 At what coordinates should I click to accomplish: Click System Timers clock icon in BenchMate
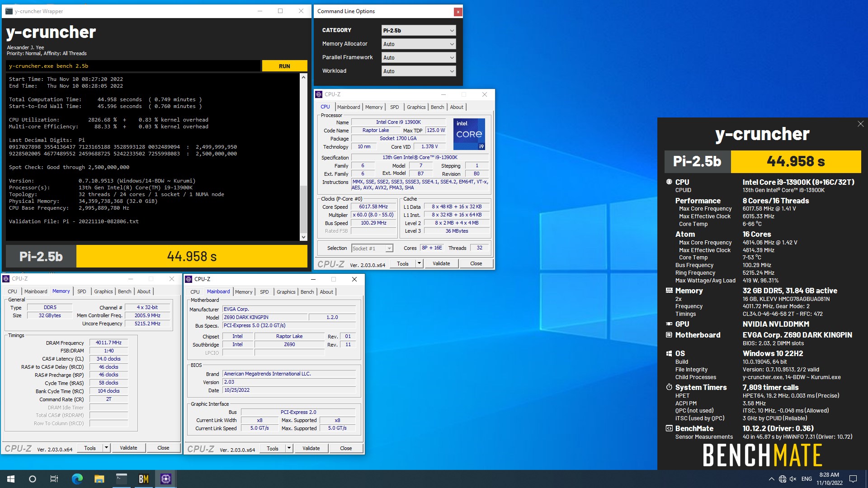coord(669,387)
